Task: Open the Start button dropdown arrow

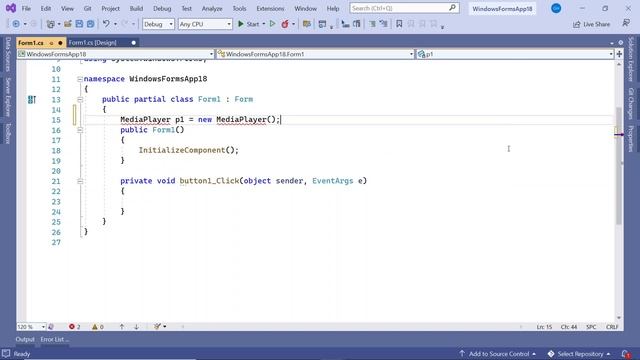Action: [263, 24]
